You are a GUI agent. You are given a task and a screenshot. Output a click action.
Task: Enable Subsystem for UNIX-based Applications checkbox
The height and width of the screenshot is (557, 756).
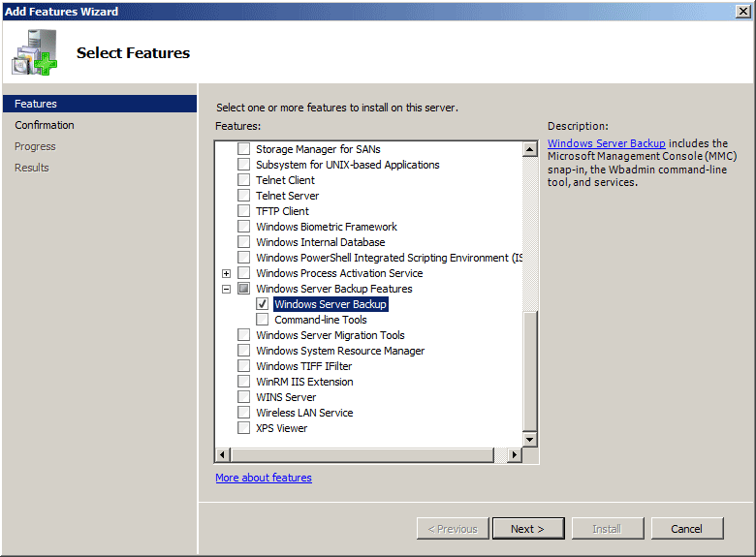pyautogui.click(x=244, y=165)
